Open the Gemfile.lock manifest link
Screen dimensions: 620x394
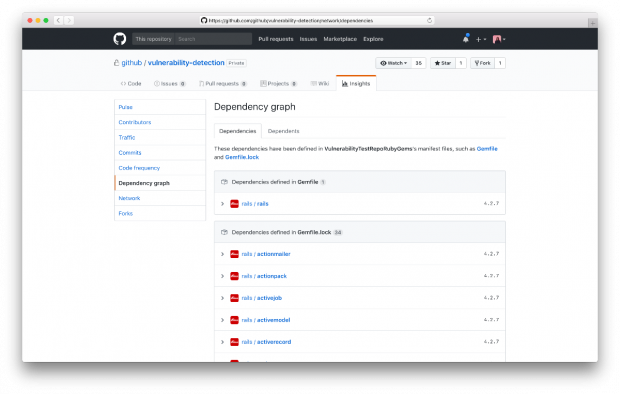click(242, 157)
